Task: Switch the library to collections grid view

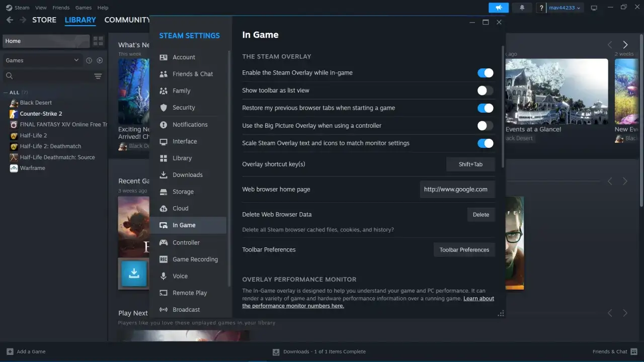Action: 98,41
